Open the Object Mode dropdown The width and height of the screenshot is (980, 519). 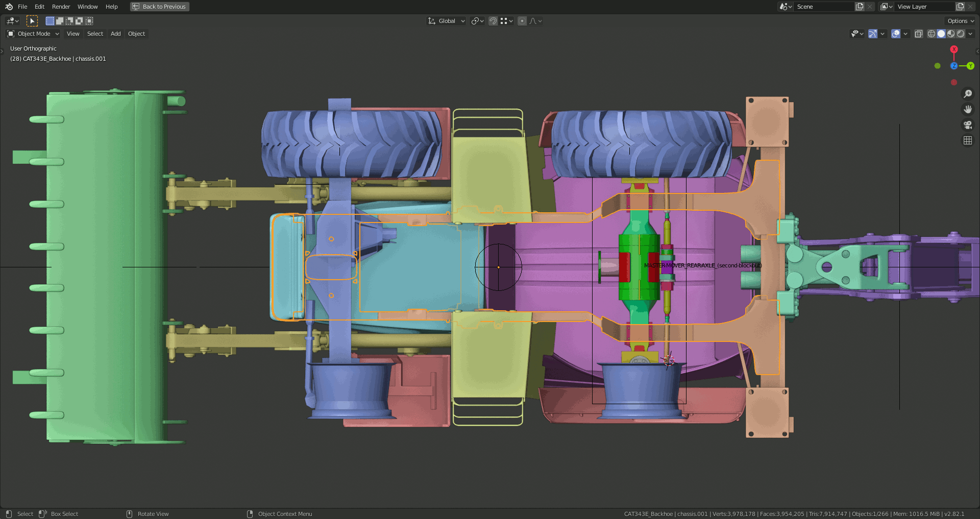click(33, 34)
